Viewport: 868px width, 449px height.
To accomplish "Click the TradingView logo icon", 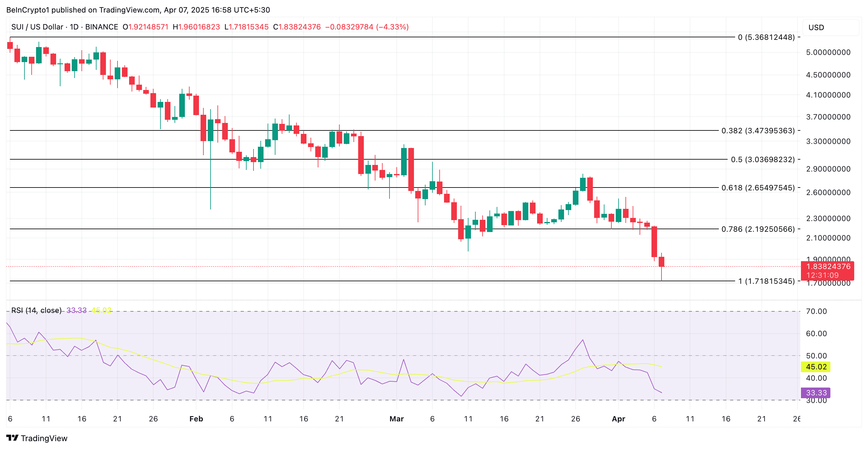I will click(13, 438).
